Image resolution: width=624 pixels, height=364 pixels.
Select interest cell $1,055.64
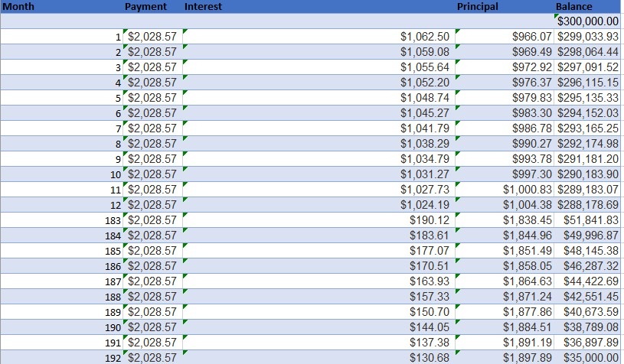point(319,67)
